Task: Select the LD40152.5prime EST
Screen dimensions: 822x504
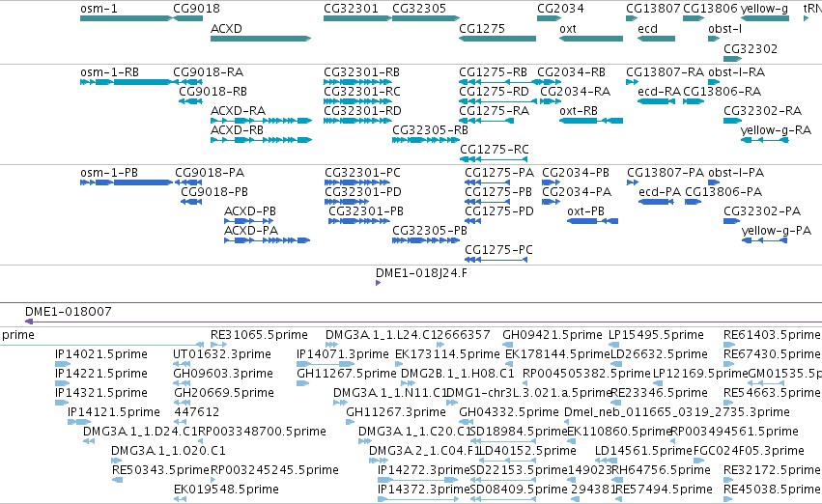Action: click(x=507, y=461)
